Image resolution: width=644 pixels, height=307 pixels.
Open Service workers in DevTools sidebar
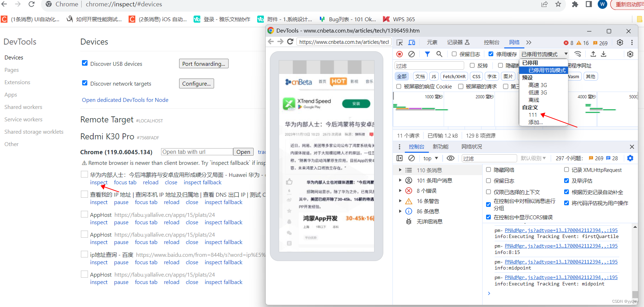coord(23,120)
